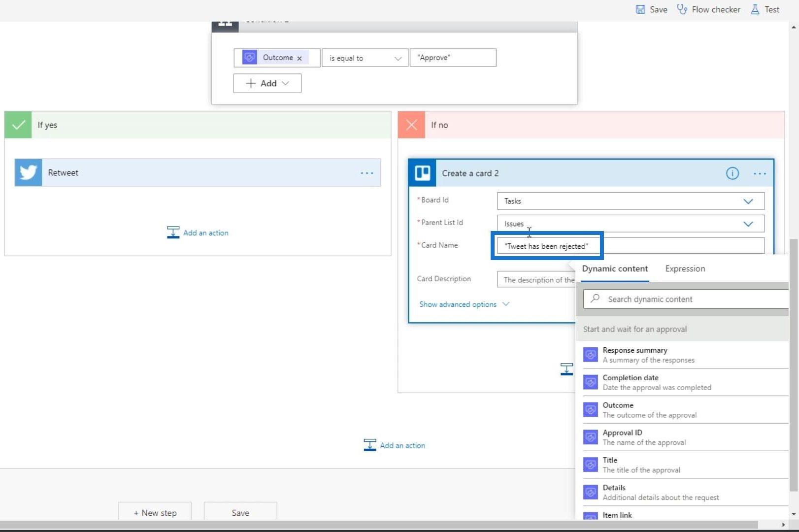Screen dimensions: 799x532
Task: Click the Test flask icon
Action: point(755,9)
